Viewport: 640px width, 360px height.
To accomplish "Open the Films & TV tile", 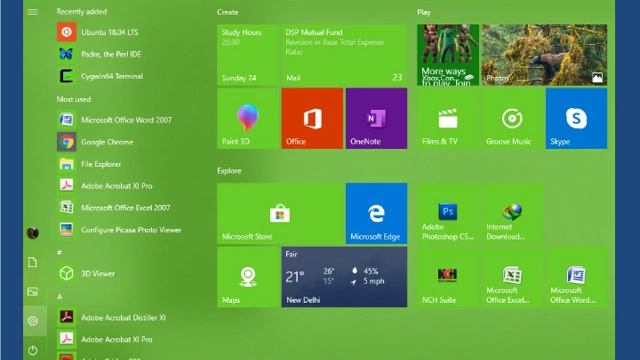I will coord(448,118).
